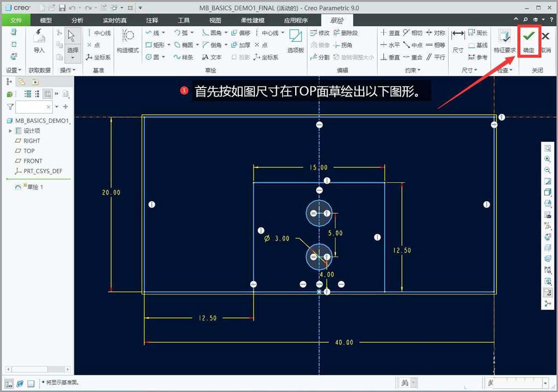
Task: Click the 拐角 corner tool
Action: pos(343,45)
